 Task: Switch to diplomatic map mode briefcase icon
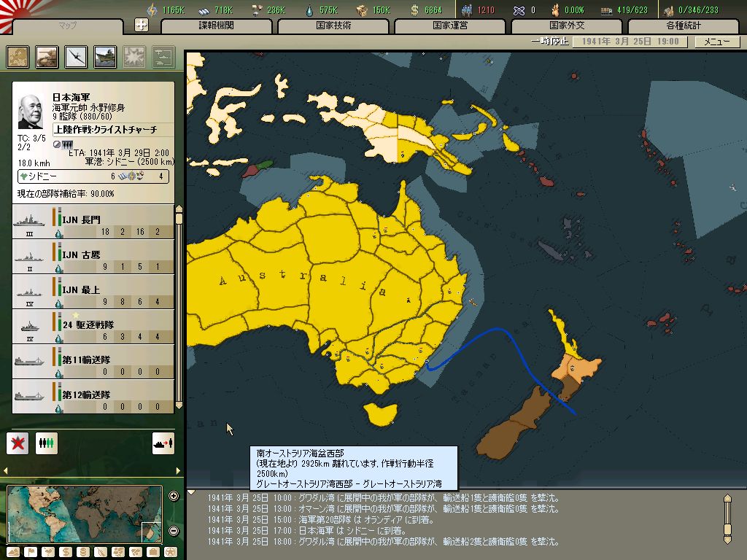(153, 552)
